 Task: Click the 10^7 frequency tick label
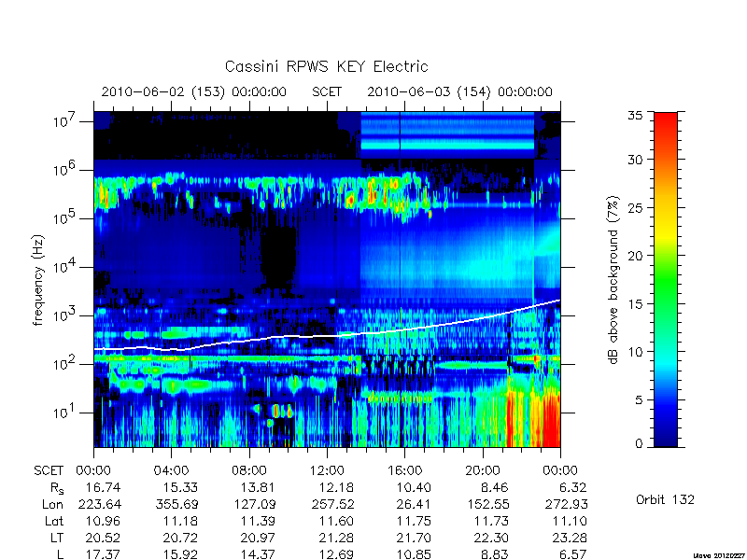click(x=65, y=120)
